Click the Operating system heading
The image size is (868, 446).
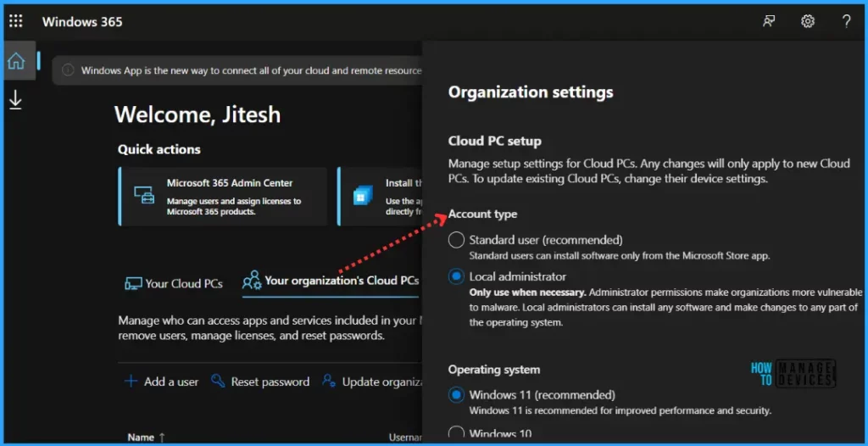click(494, 370)
